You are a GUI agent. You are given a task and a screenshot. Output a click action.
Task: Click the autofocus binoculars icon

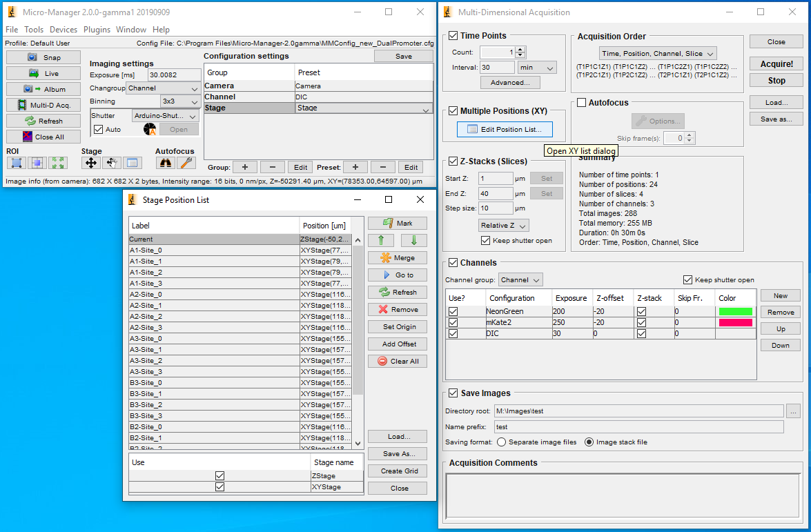point(165,163)
